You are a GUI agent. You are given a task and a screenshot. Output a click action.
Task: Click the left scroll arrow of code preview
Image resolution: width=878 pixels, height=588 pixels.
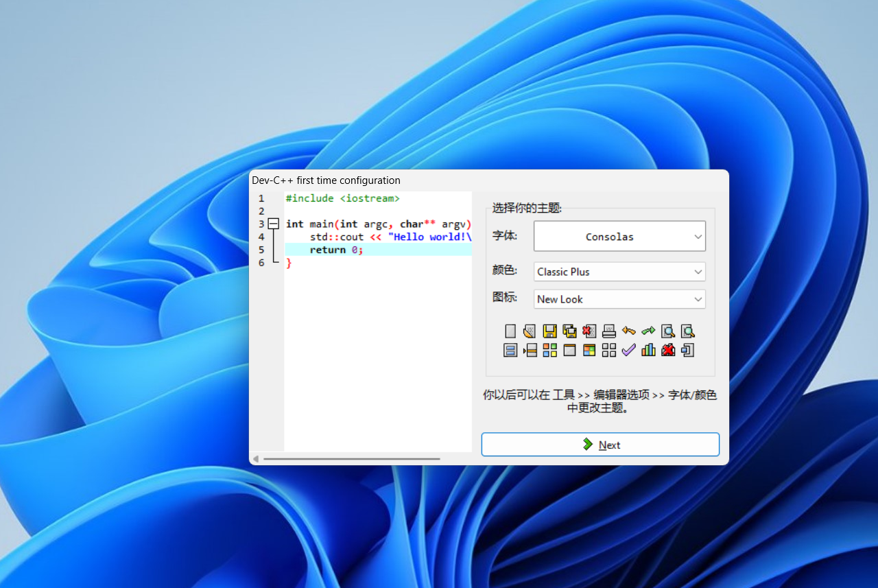click(256, 458)
